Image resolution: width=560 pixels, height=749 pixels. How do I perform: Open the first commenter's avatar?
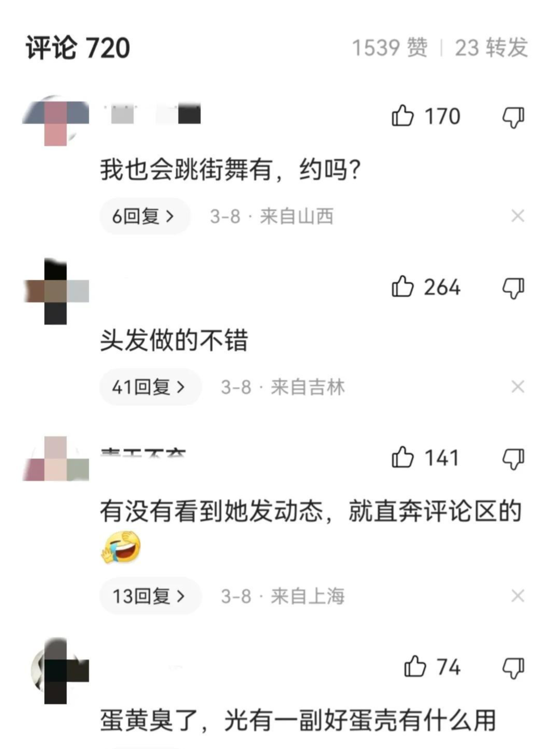56,120
